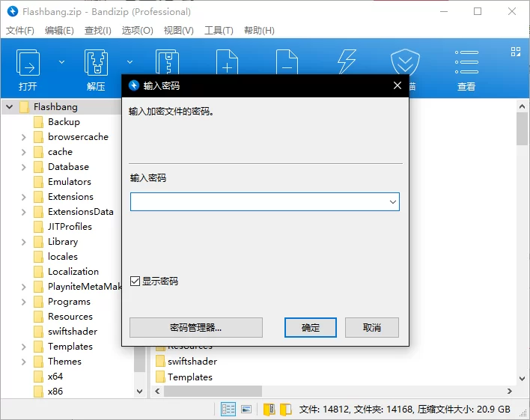Uncheck the Show password (显示密码) checkbox
Image resolution: width=530 pixels, height=420 pixels.
click(135, 281)
